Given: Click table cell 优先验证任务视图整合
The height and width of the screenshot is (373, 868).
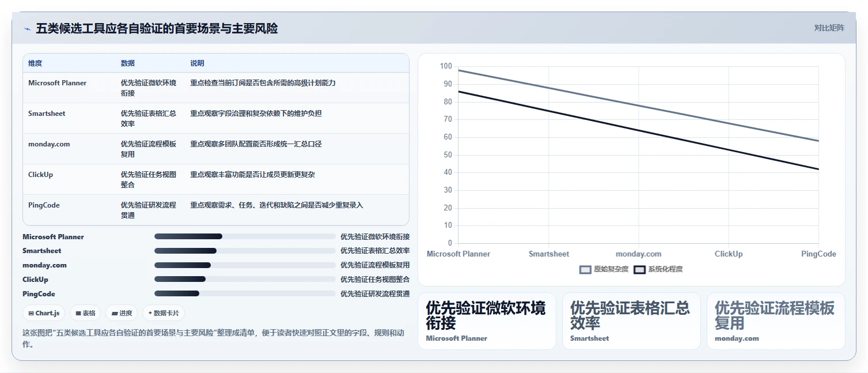Looking at the screenshot, I should click(149, 179).
